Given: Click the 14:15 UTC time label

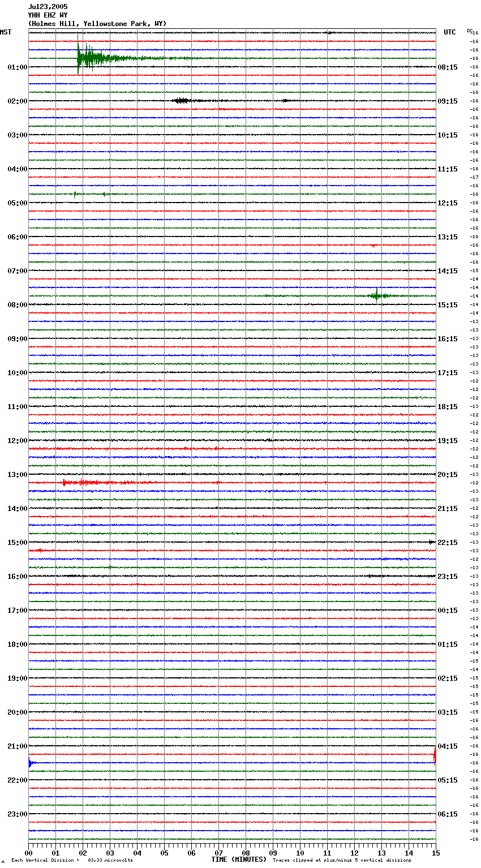Looking at the screenshot, I should [448, 271].
